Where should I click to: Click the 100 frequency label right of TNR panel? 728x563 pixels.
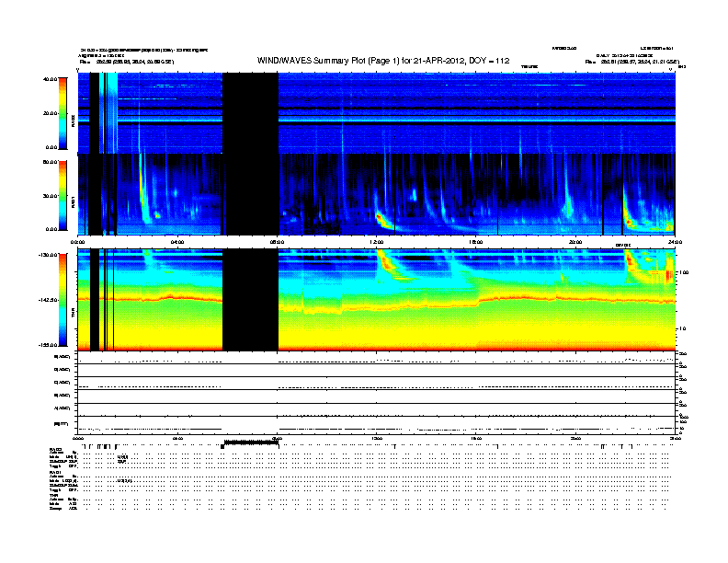684,272
